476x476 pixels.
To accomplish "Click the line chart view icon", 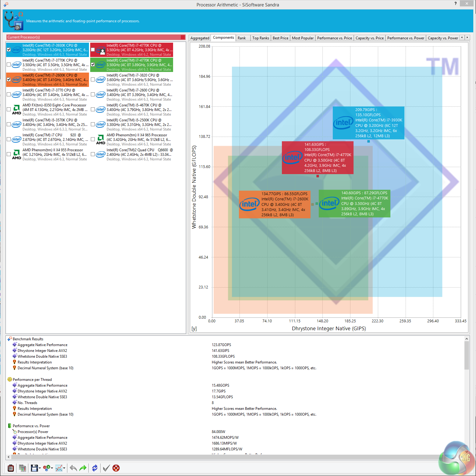I will tap(59, 468).
